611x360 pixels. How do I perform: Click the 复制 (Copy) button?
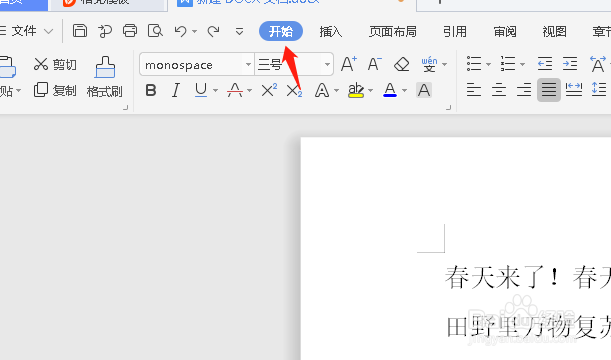pyautogui.click(x=55, y=90)
